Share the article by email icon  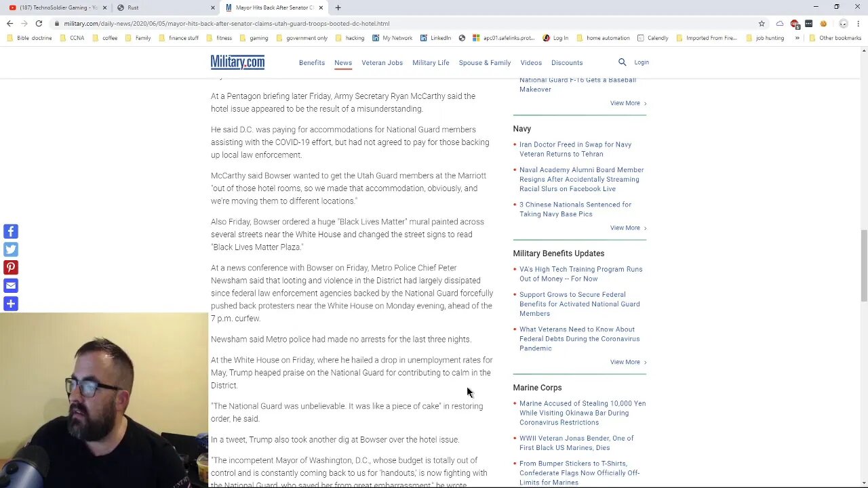point(11,285)
